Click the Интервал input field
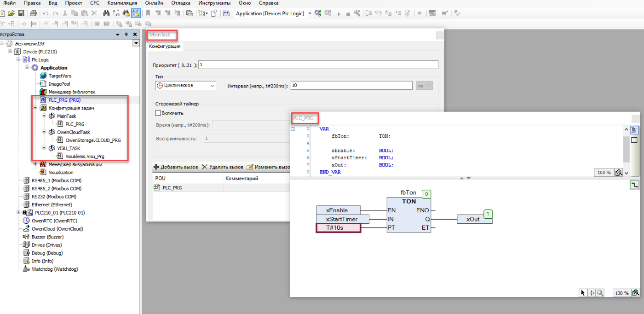Screen dimensions: 644x314 [x=351, y=86]
